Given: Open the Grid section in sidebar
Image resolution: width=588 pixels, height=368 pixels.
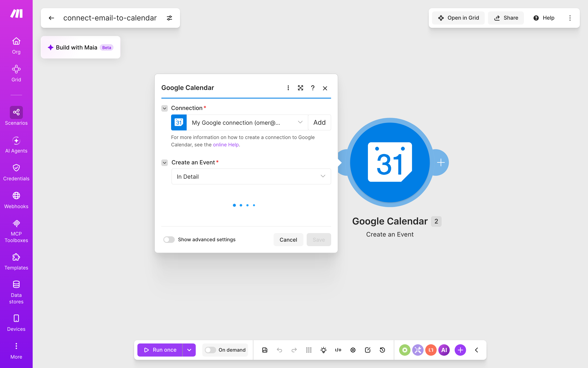Looking at the screenshot, I should pos(16,73).
